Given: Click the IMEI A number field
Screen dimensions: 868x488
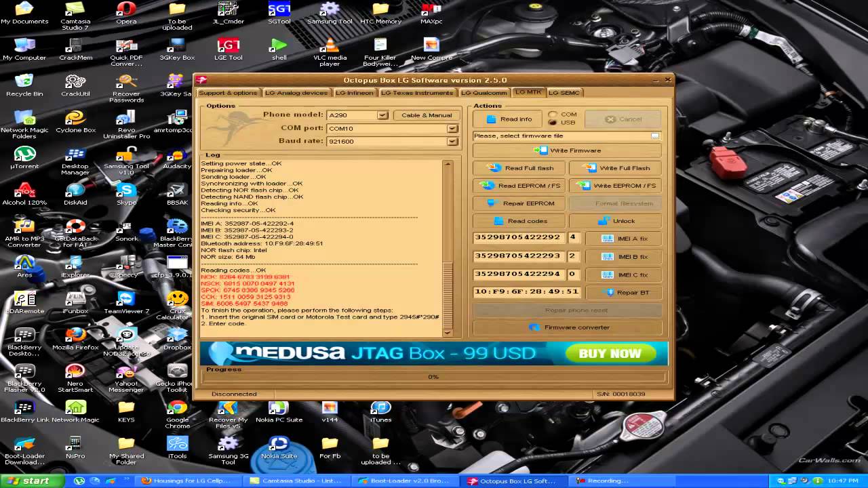Looking at the screenshot, I should pos(519,238).
